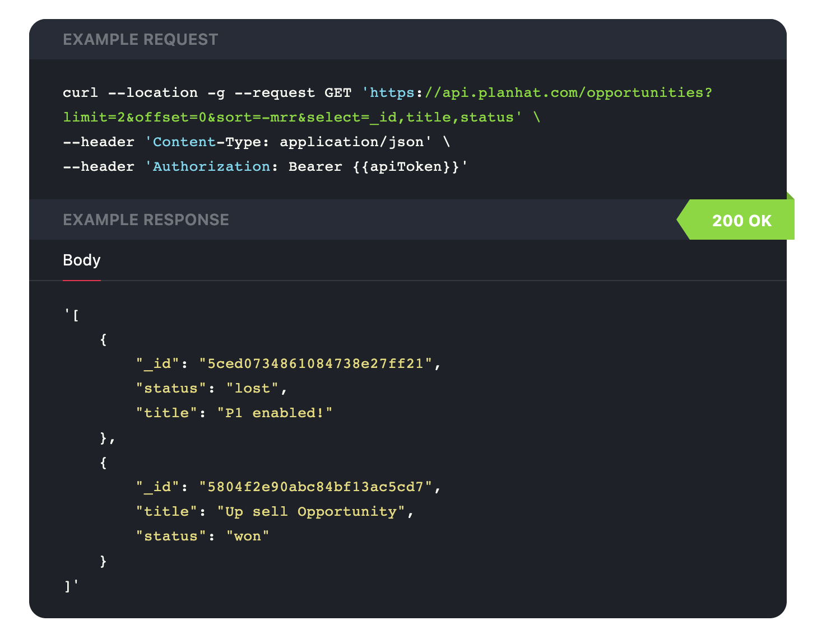This screenshot has width=817, height=644.
Task: Click the 200 OK status badge
Action: [x=736, y=220]
